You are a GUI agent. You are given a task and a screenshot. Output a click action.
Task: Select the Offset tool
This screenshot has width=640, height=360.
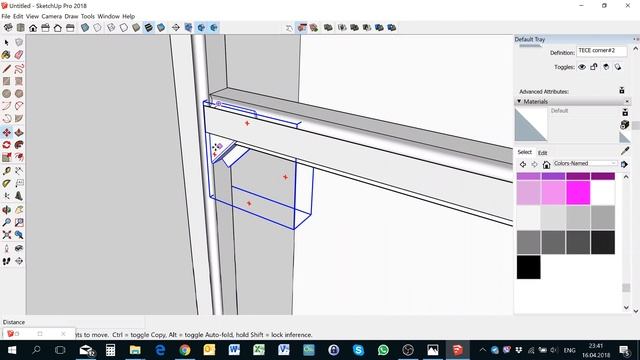click(x=19, y=157)
